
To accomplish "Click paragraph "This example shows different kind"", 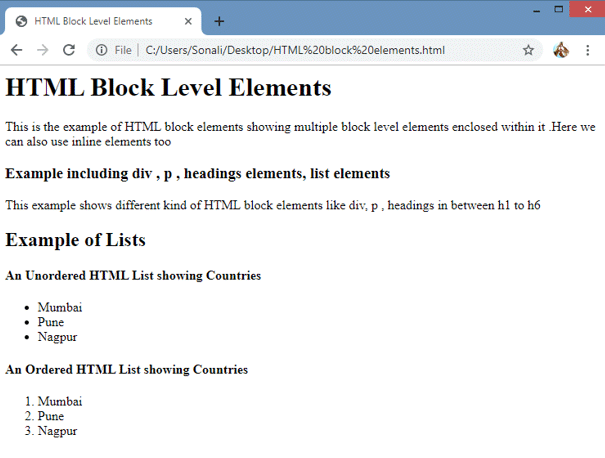I will click(273, 205).
